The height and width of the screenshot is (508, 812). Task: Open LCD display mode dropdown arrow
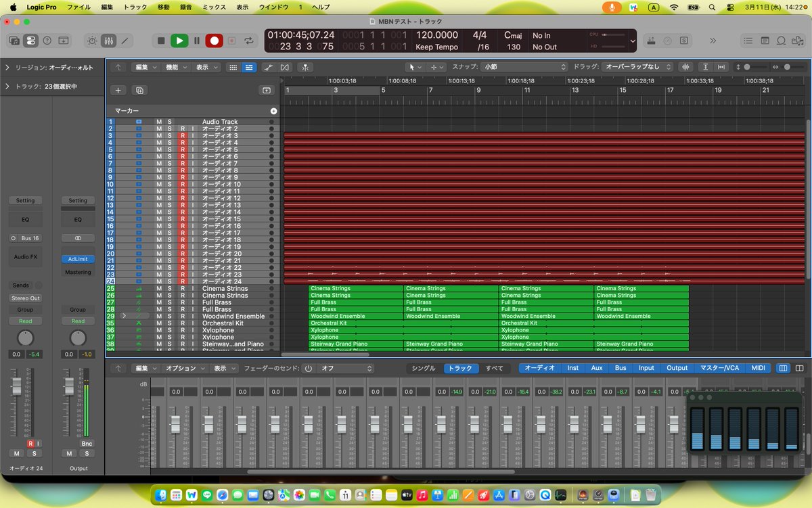click(632, 41)
